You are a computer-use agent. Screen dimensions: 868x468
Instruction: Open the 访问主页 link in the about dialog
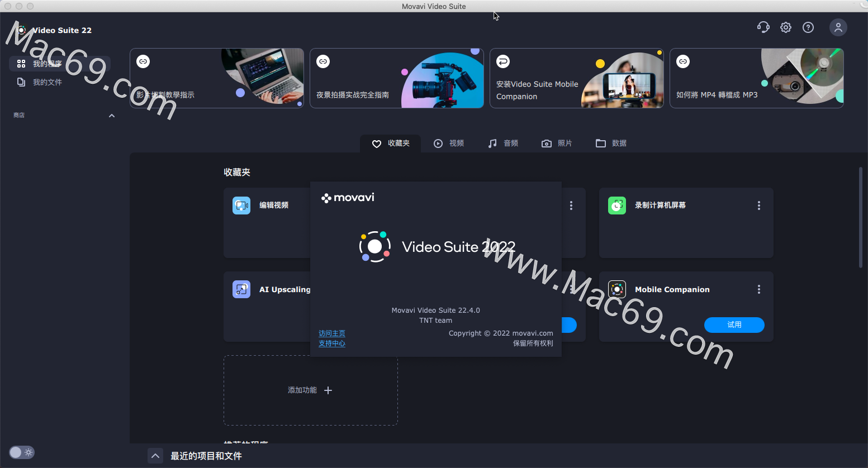(x=332, y=333)
